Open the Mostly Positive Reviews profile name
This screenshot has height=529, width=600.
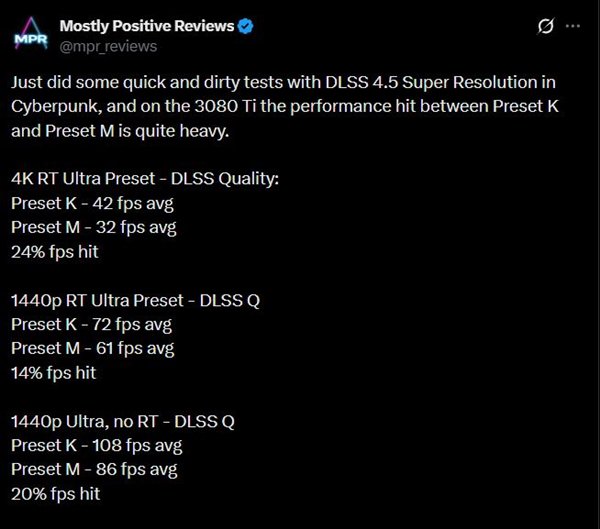tap(147, 26)
